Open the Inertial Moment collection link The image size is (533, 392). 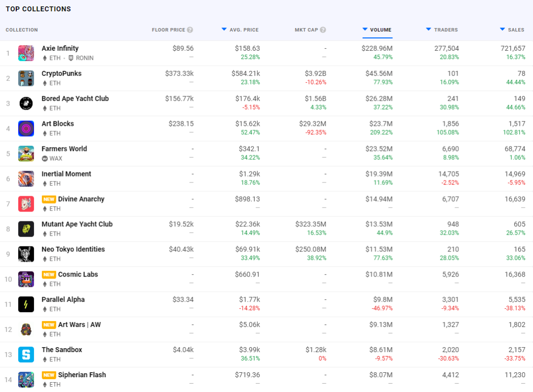tap(66, 174)
